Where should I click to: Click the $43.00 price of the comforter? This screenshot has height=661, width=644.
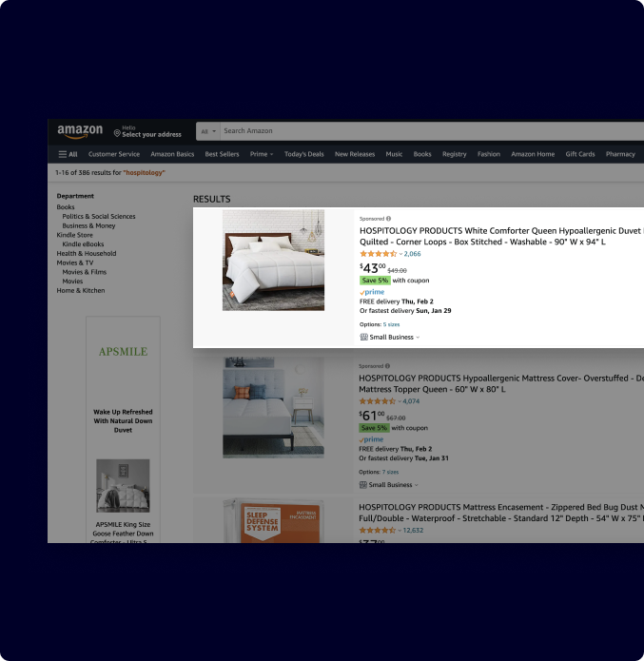[x=372, y=268]
